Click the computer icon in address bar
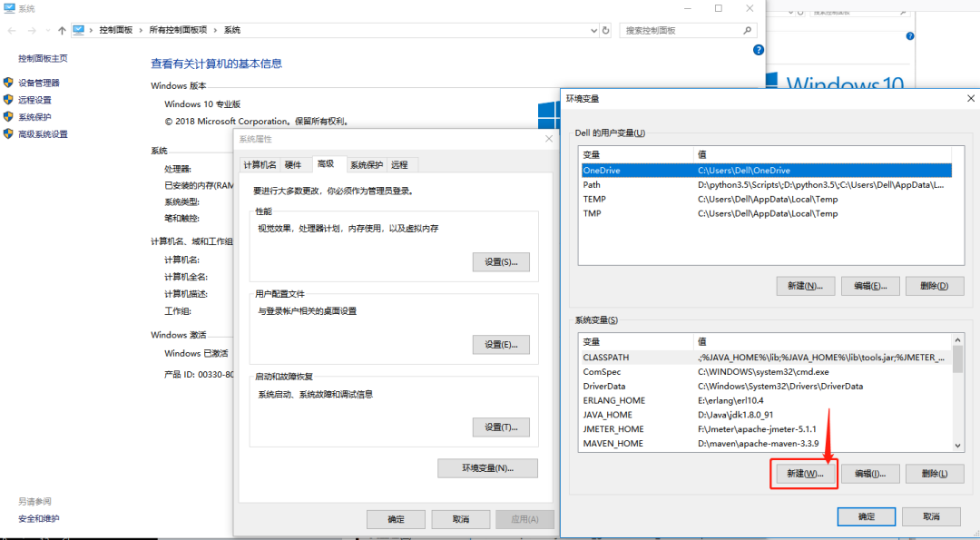 coord(79,30)
